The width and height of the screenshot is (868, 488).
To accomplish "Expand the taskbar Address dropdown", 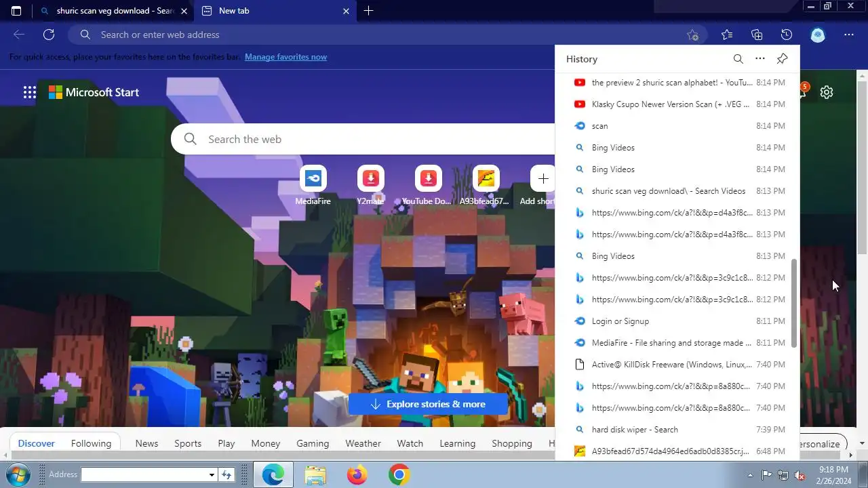I will pyautogui.click(x=212, y=475).
